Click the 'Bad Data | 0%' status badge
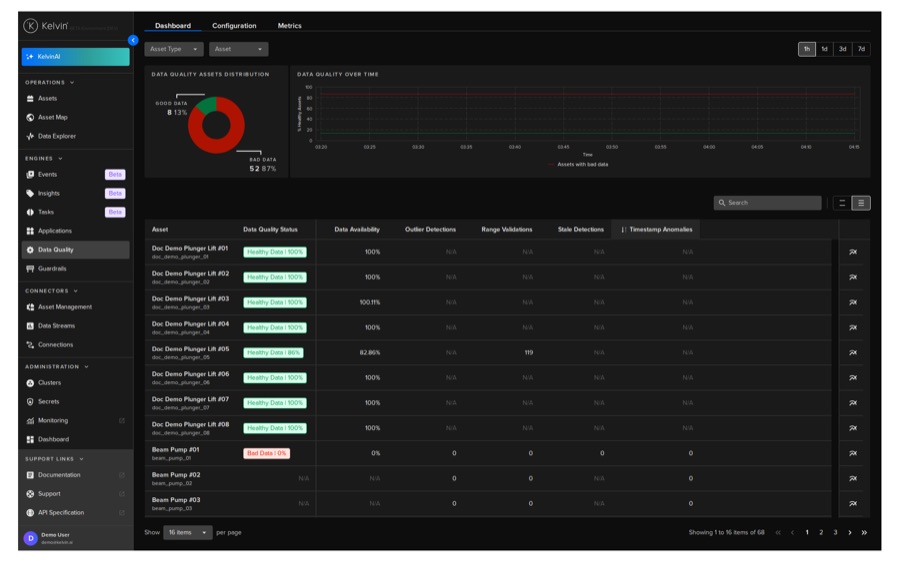Image resolution: width=900 pixels, height=562 pixels. coord(266,454)
